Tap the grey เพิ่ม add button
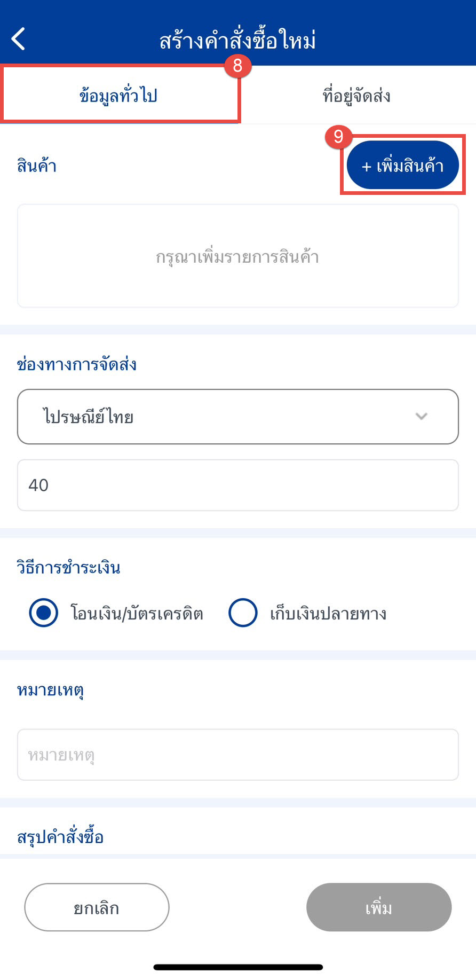476x980 pixels. (379, 907)
